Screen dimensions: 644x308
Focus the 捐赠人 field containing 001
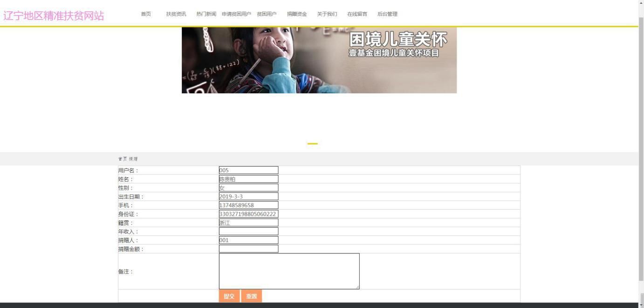pyautogui.click(x=248, y=240)
